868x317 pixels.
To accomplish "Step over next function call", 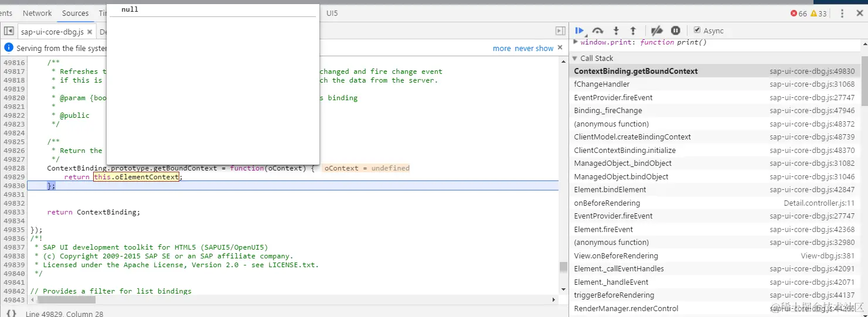I will point(598,30).
